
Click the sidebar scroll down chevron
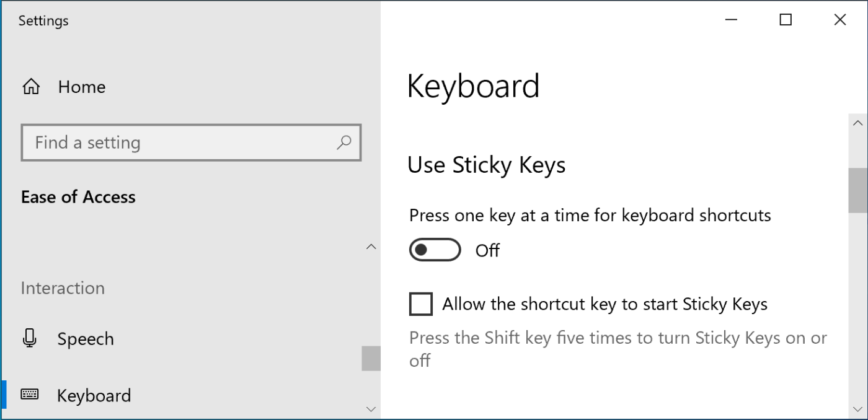[371, 409]
